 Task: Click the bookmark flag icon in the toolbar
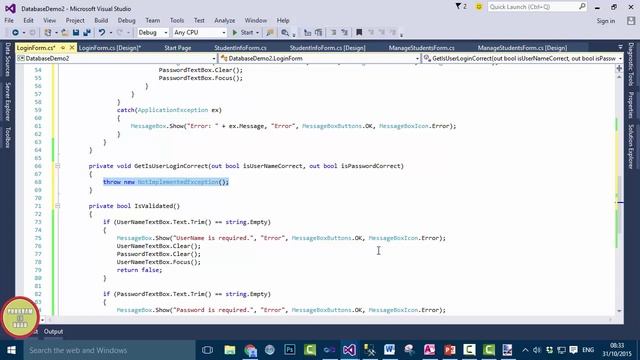(359, 33)
